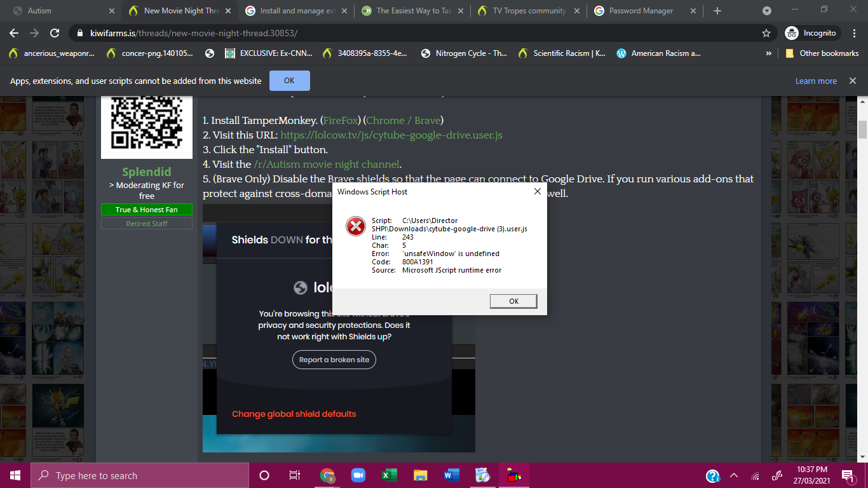Click the red error icon in the script dialog
The height and width of the screenshot is (488, 868).
355,226
